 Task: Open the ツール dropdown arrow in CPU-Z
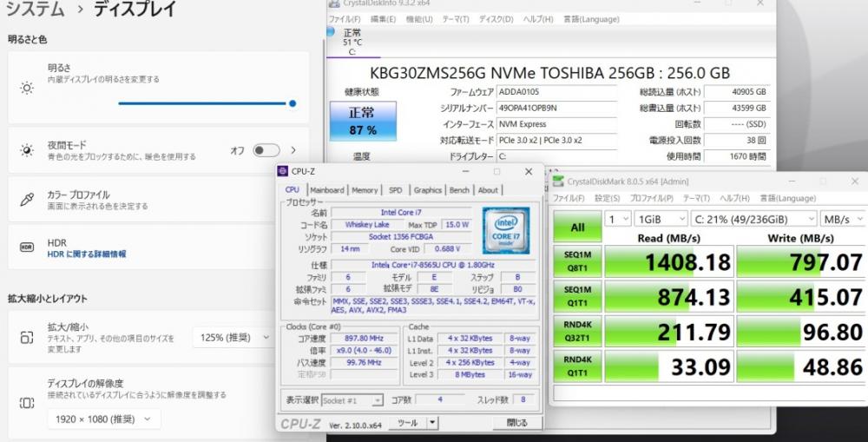[x=432, y=423]
